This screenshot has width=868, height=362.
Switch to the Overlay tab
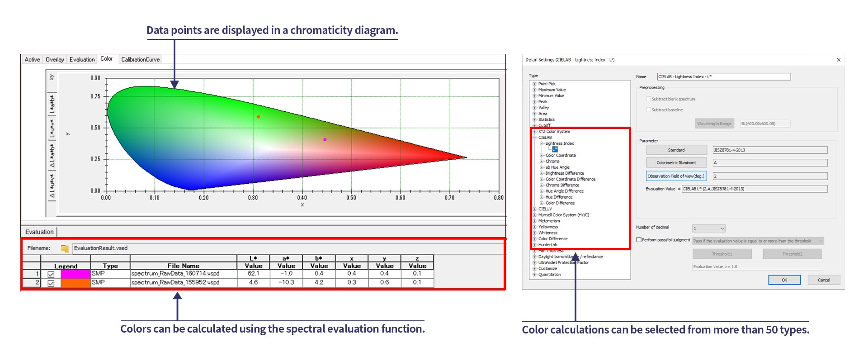[55, 59]
